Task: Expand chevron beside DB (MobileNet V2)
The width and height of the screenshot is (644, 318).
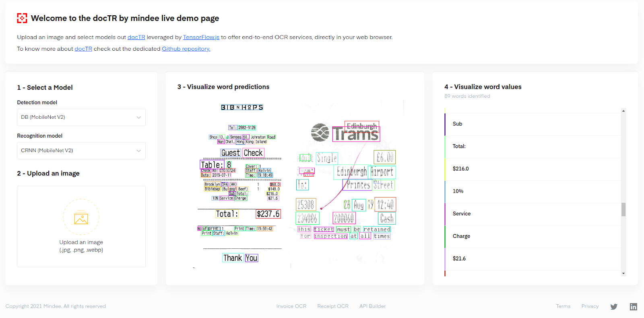Action: click(138, 118)
